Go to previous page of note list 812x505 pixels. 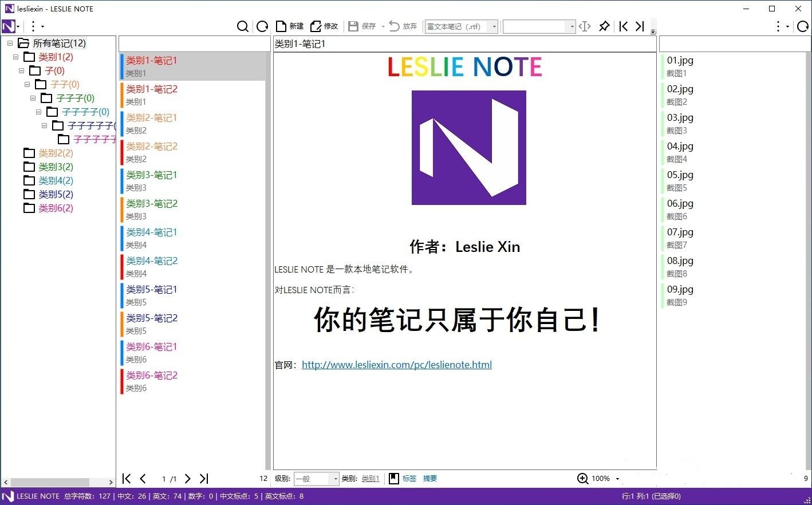point(143,479)
